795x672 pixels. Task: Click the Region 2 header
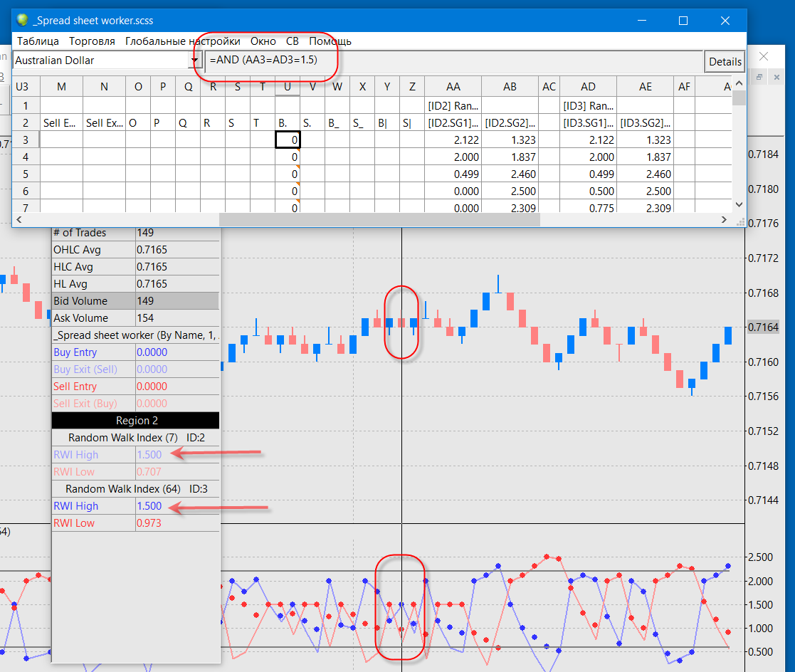click(135, 421)
